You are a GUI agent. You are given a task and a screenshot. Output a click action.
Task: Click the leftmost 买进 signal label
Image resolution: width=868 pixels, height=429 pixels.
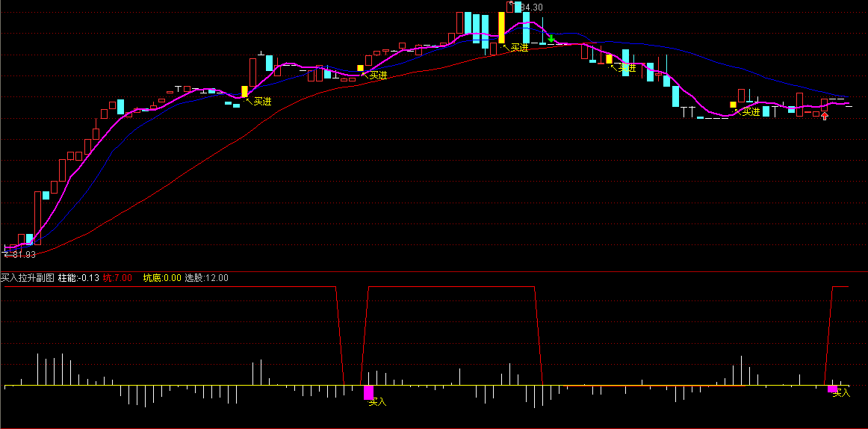pyautogui.click(x=262, y=102)
